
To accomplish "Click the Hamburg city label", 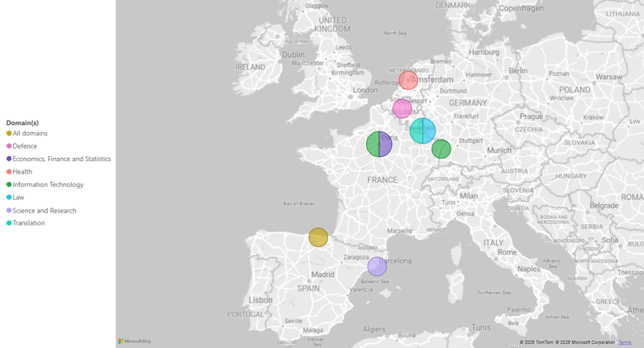I will (x=484, y=52).
